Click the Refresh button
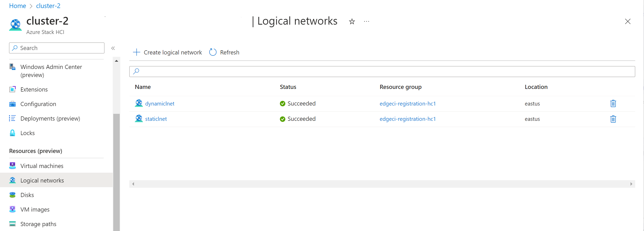Viewport: 644px width, 231px height. click(224, 52)
